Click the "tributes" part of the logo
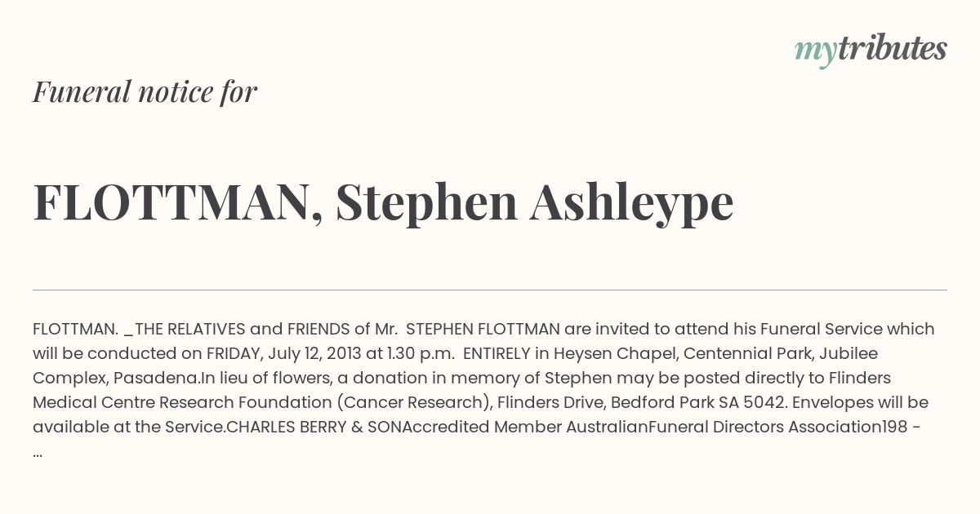This screenshot has width=980, height=514. click(892, 49)
